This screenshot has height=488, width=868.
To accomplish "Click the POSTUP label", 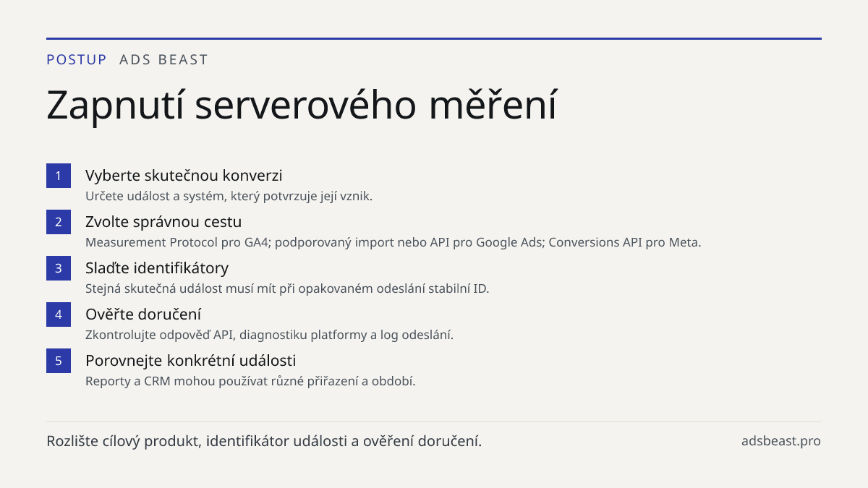I will coord(77,60).
